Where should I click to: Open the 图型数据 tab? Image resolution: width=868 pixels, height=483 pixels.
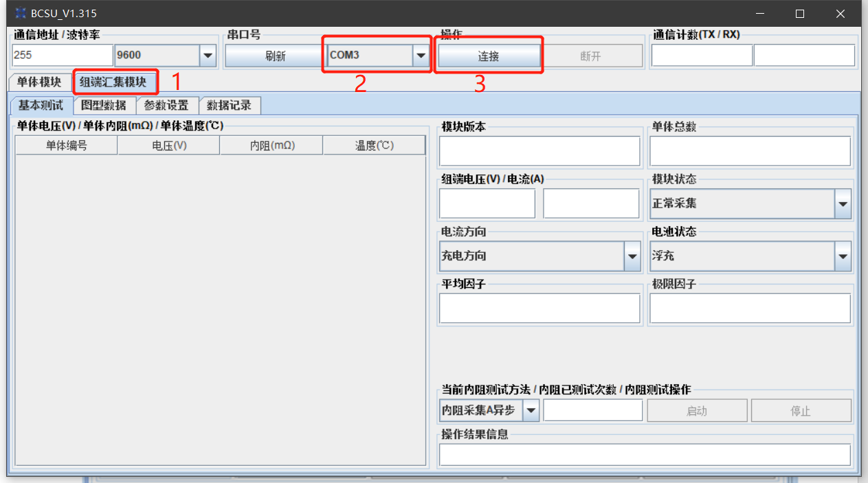104,105
